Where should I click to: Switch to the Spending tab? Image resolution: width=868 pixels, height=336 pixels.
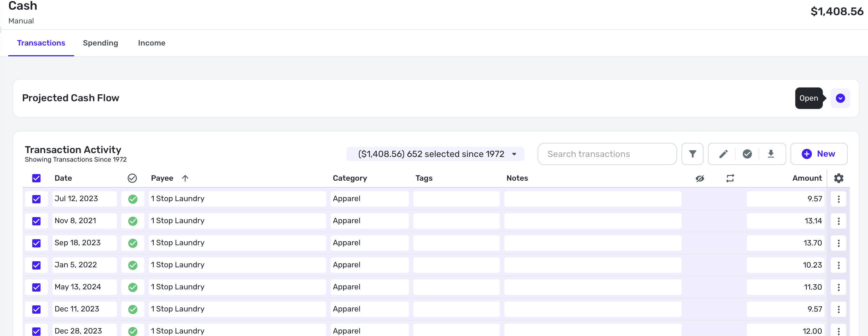(x=100, y=43)
